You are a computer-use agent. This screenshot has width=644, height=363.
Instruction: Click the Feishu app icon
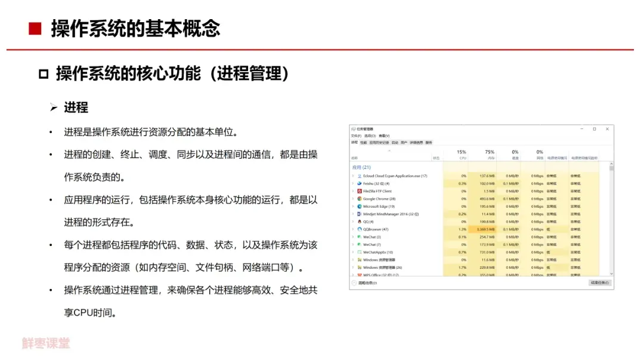pos(360,184)
